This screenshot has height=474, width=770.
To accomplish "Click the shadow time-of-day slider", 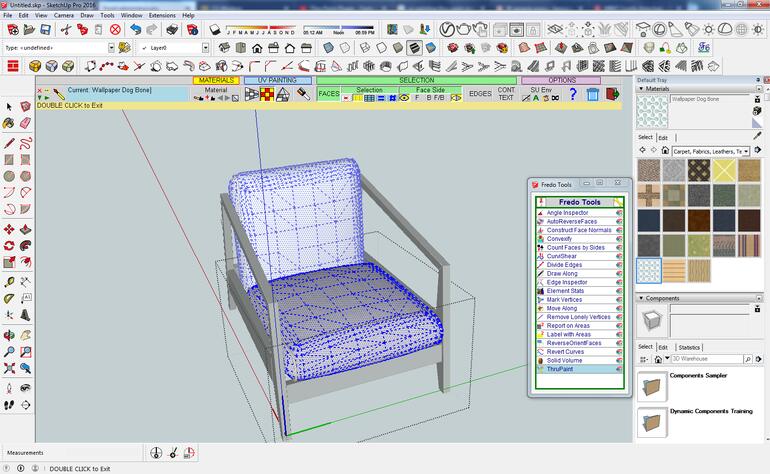I will click(x=338, y=29).
